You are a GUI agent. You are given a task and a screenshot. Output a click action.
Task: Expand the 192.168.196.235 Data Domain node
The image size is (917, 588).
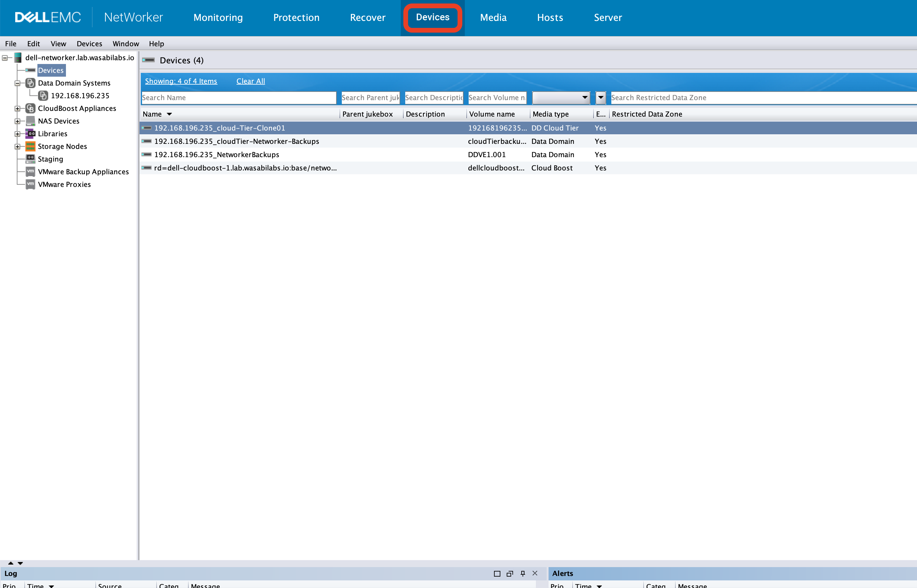(80, 95)
